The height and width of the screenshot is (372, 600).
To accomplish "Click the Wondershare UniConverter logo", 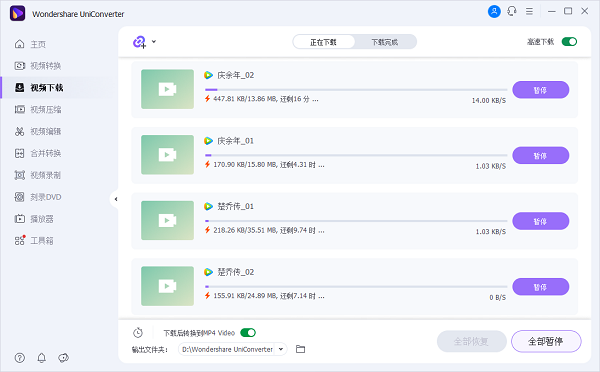I will (x=18, y=13).
